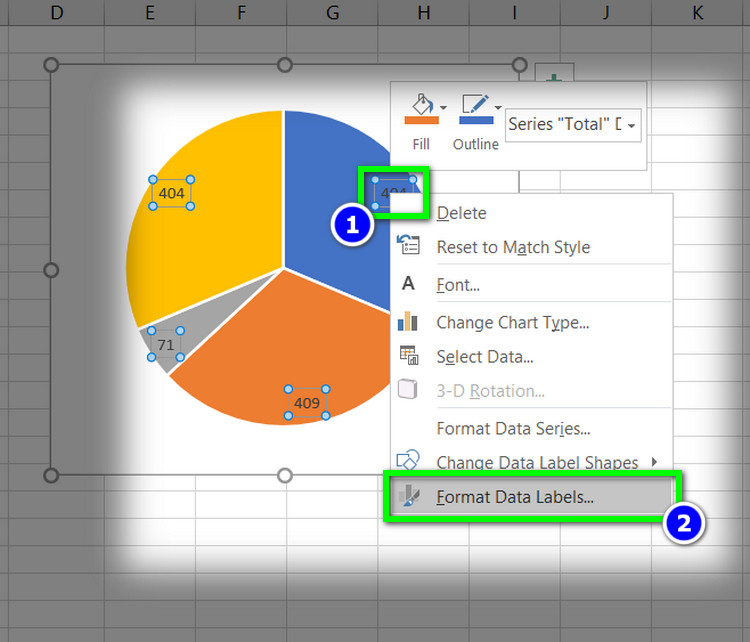Click the chart's top-left resize handle
The width and height of the screenshot is (750, 642).
click(x=51, y=65)
